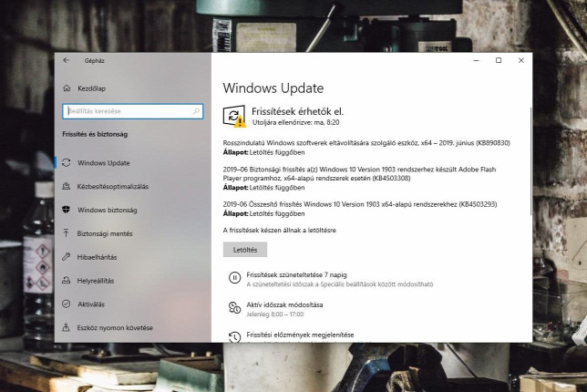
Task: Go to Hibaelhárítás section
Action: click(97, 257)
